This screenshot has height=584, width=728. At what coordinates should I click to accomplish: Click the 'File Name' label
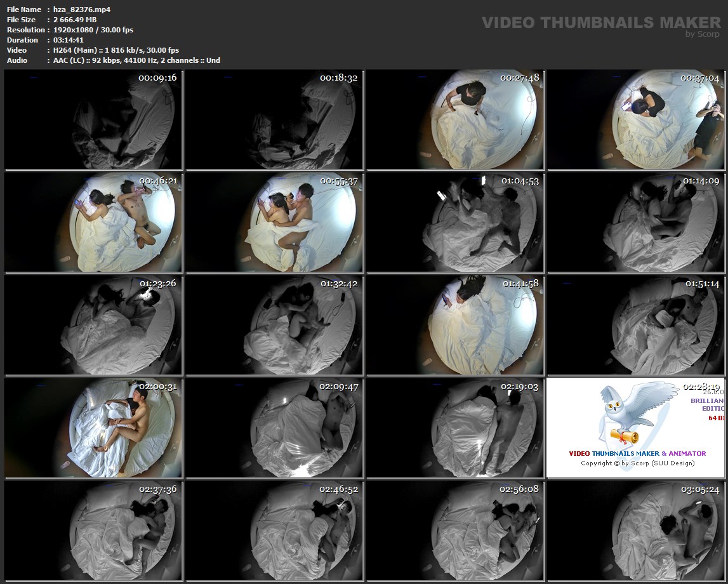pyautogui.click(x=24, y=10)
